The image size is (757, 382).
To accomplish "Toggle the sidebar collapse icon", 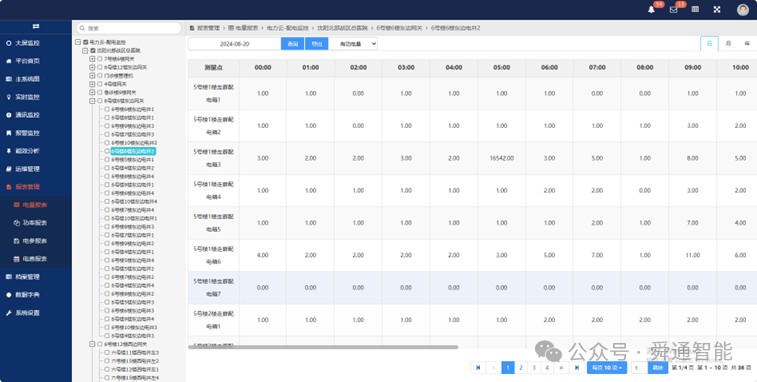I will (x=36, y=26).
